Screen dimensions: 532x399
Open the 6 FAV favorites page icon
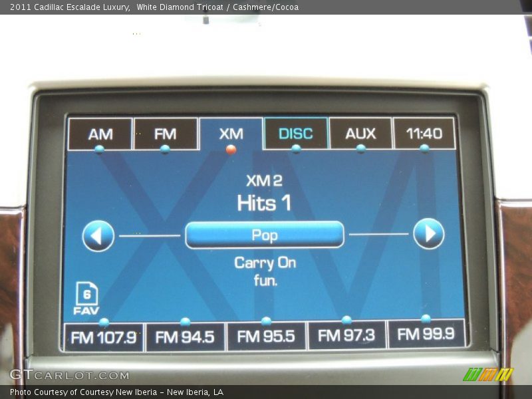click(x=86, y=298)
